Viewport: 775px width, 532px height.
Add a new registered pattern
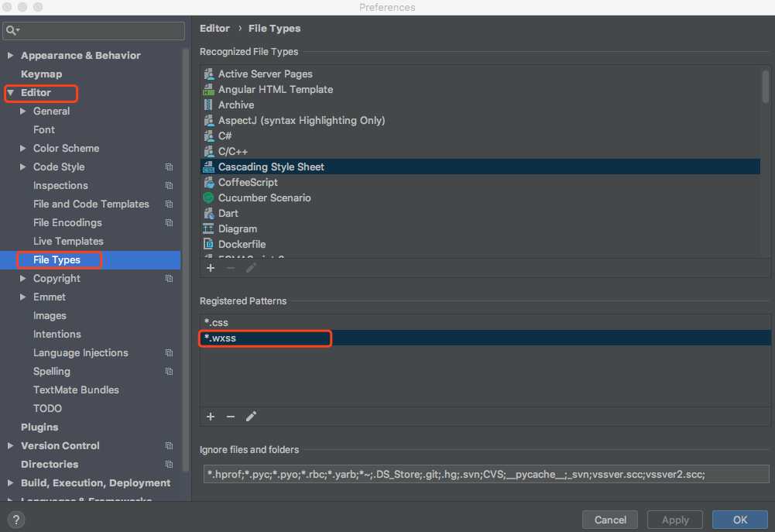pyautogui.click(x=211, y=417)
